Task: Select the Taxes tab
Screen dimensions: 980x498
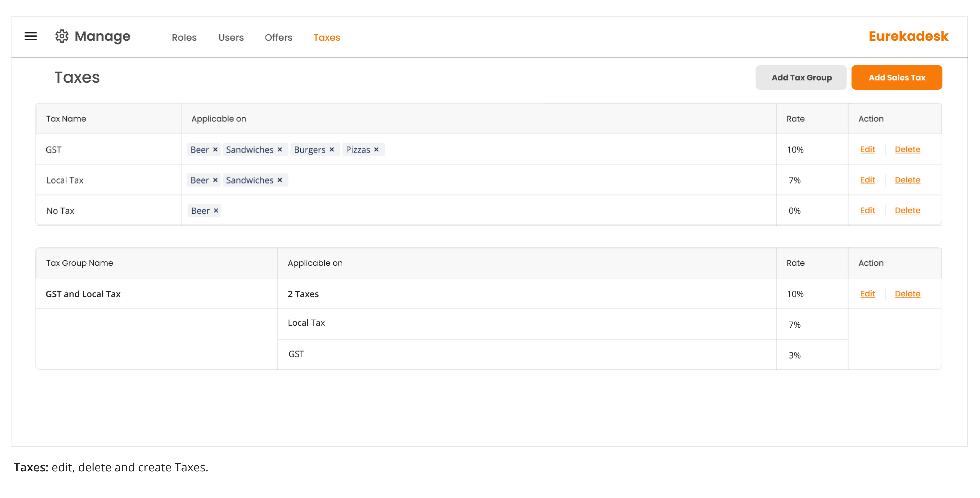Action: 327,37
